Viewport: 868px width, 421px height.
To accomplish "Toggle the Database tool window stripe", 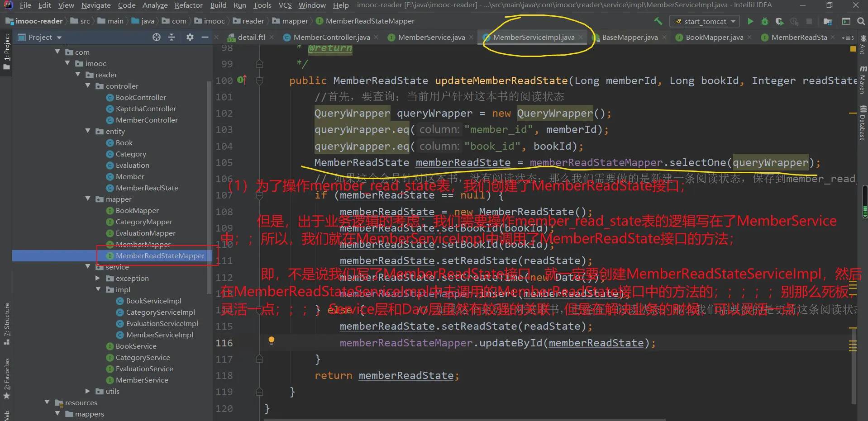I will coord(863,123).
